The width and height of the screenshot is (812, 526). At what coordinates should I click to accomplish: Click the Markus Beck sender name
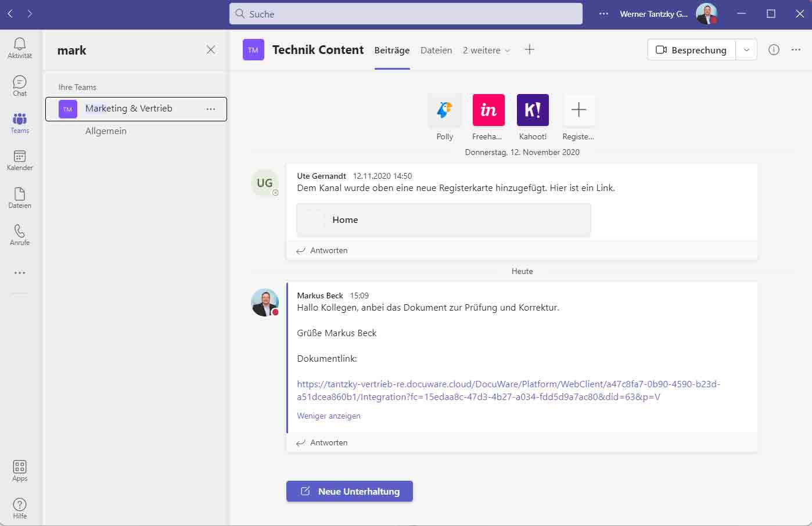[x=320, y=296]
